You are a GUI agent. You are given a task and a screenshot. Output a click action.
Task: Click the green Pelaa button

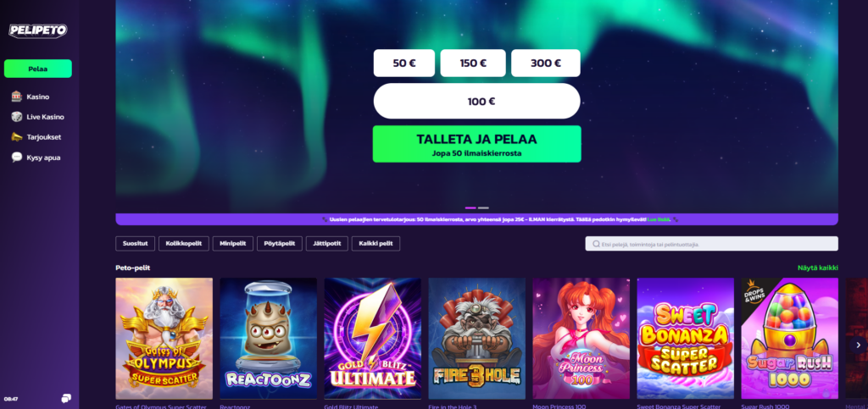(x=37, y=69)
